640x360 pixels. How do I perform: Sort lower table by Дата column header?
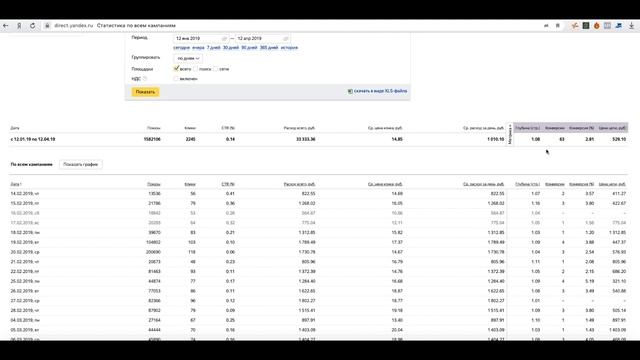pos(16,184)
